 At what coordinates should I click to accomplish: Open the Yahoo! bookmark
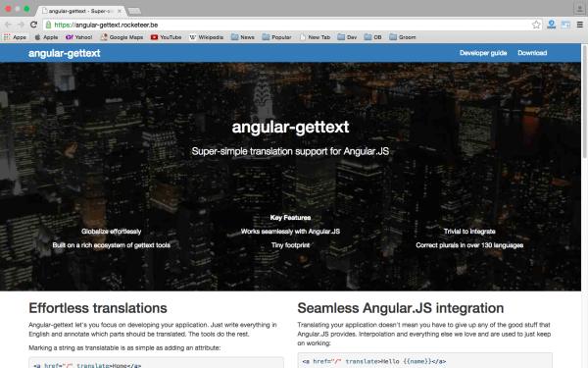click(x=79, y=37)
